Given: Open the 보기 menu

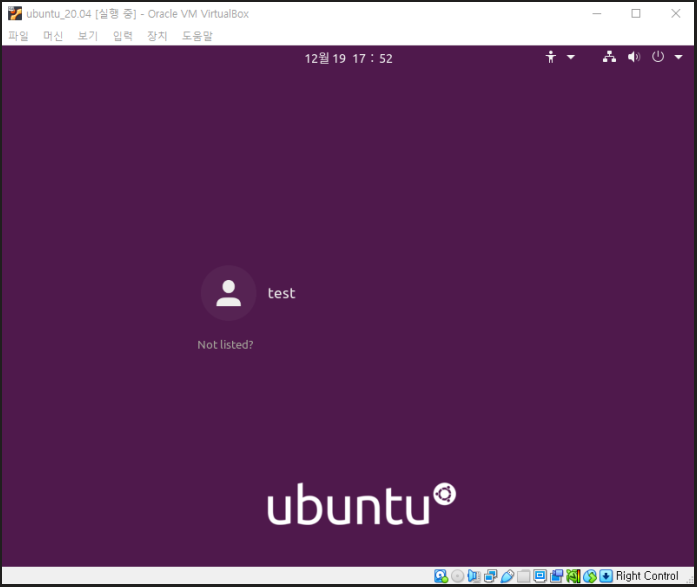Looking at the screenshot, I should tap(88, 36).
